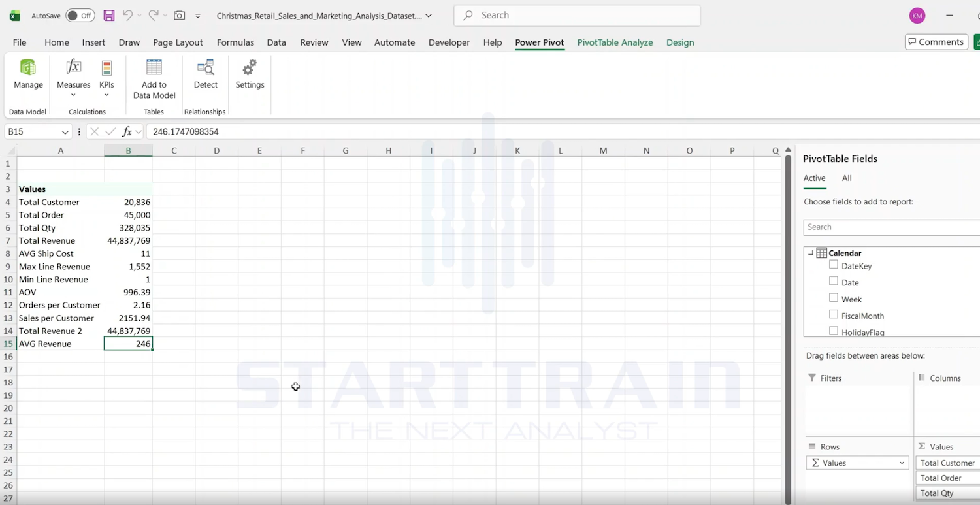Screen dimensions: 980x505
Task: Click the Insert Function fx icon
Action: tap(127, 131)
